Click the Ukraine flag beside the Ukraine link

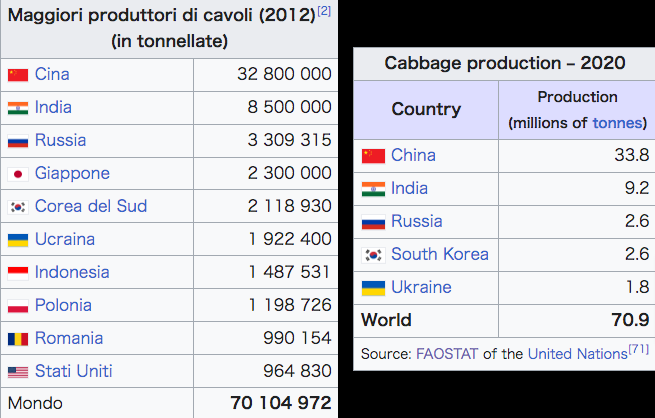373,288
